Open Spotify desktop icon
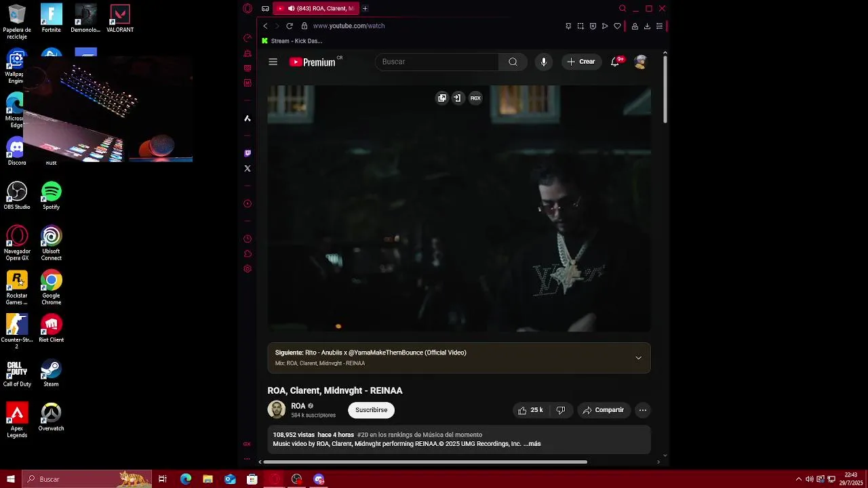This screenshot has height=488, width=868. coord(51,195)
